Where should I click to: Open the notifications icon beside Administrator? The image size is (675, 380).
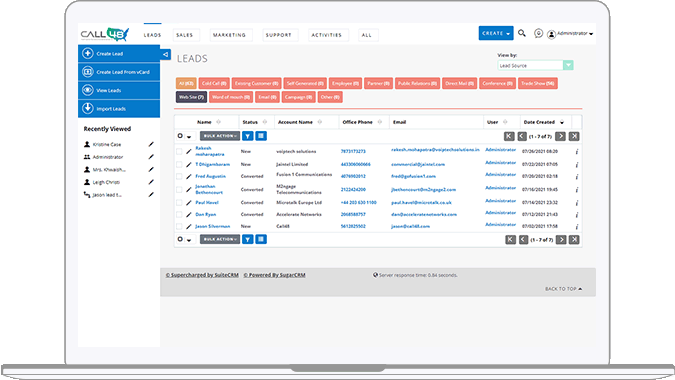click(538, 34)
